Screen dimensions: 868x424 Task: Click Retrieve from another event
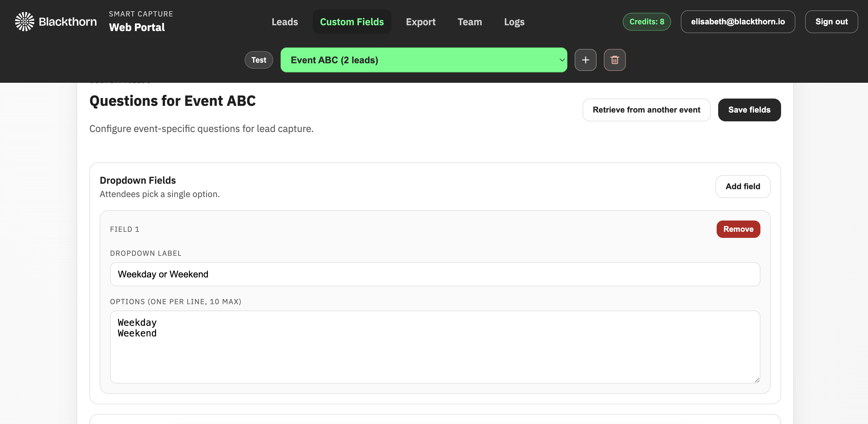click(646, 109)
